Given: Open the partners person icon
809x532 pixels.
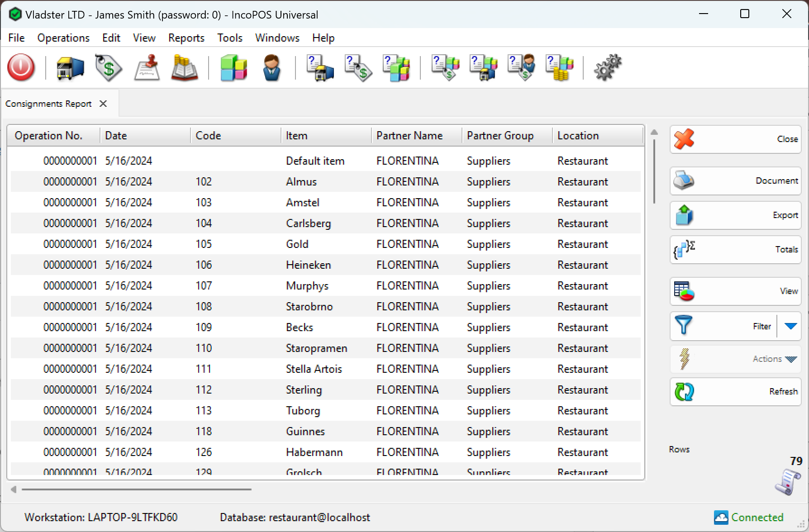Looking at the screenshot, I should pyautogui.click(x=271, y=68).
